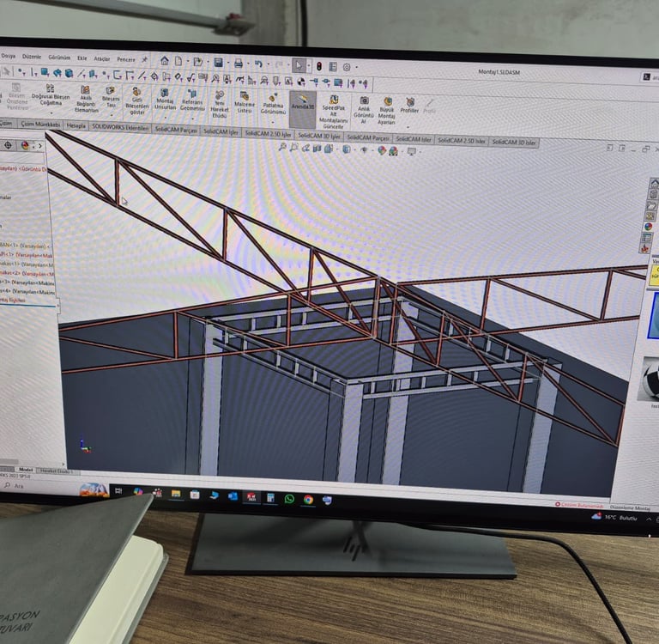Click Doğrusal Bileşen Çoğaltma pattern tool
This screenshot has width=659, height=644.
click(51, 95)
